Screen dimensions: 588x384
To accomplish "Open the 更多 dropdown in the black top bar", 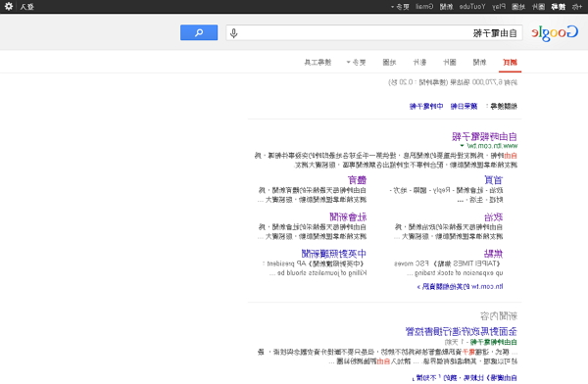I will tap(400, 7).
